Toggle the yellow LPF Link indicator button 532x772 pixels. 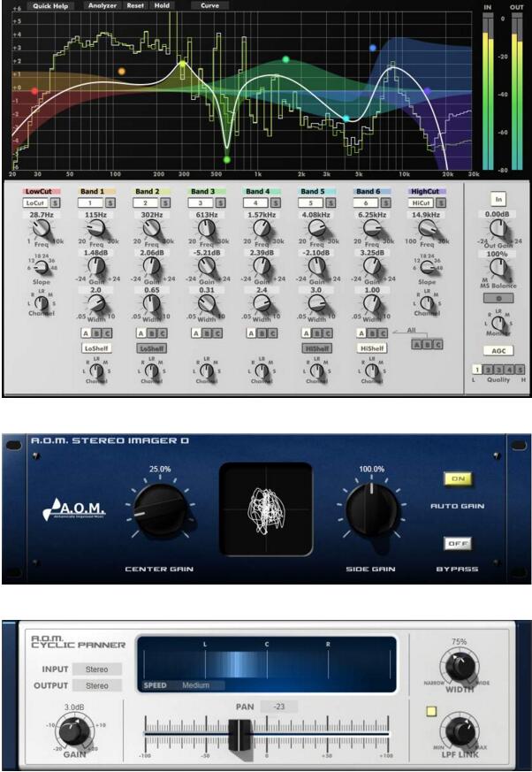(x=431, y=712)
